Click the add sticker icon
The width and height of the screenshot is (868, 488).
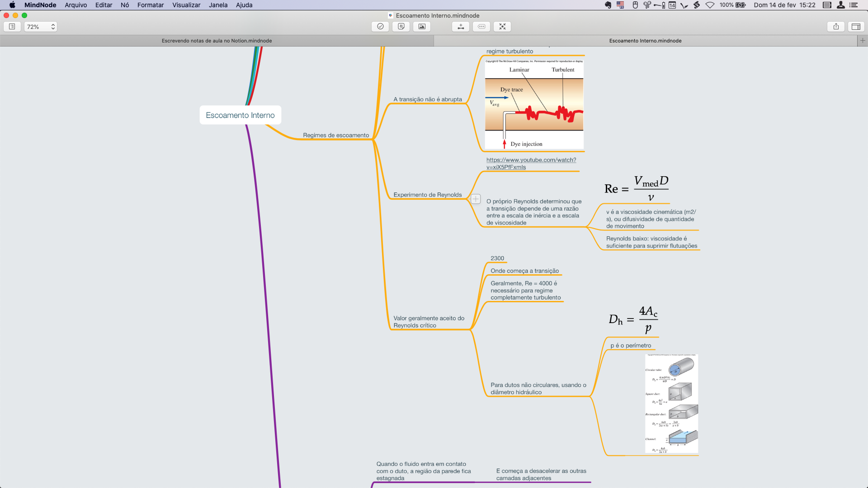401,27
